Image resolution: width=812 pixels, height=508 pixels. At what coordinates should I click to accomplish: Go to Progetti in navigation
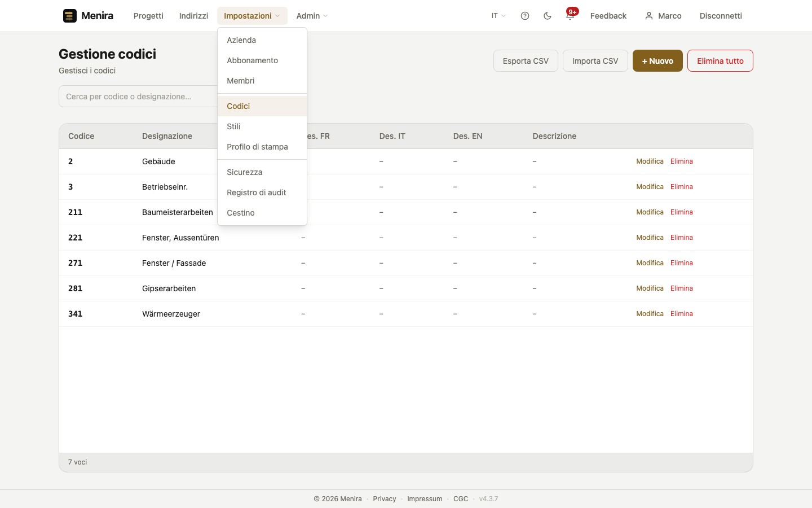tap(148, 16)
